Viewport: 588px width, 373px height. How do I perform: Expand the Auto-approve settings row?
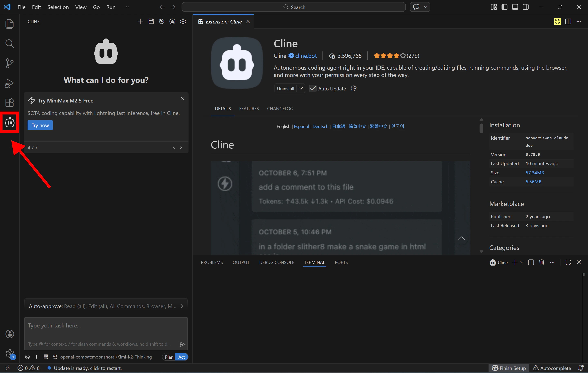pyautogui.click(x=181, y=306)
